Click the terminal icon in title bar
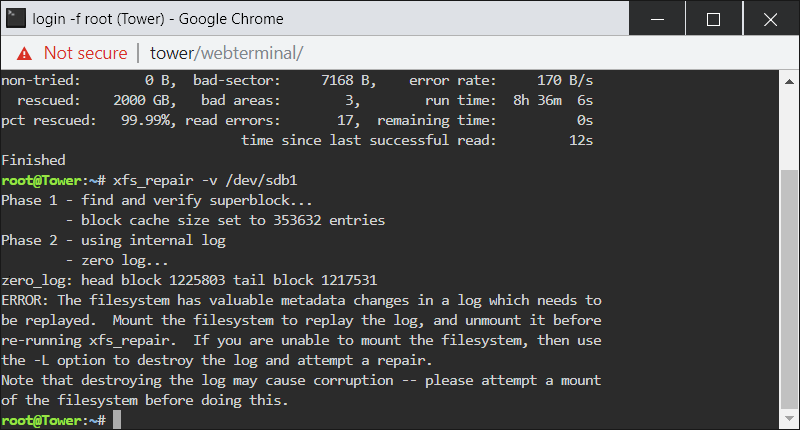The width and height of the screenshot is (800, 430). [x=15, y=19]
